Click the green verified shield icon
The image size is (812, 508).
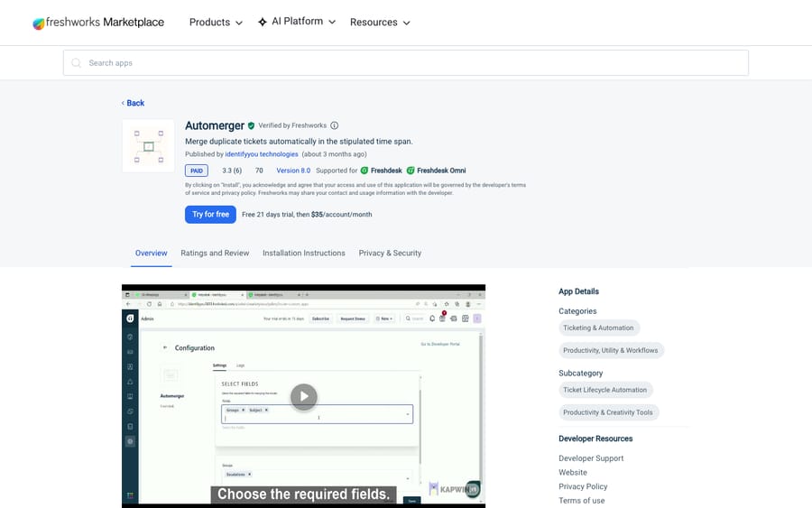[251, 125]
